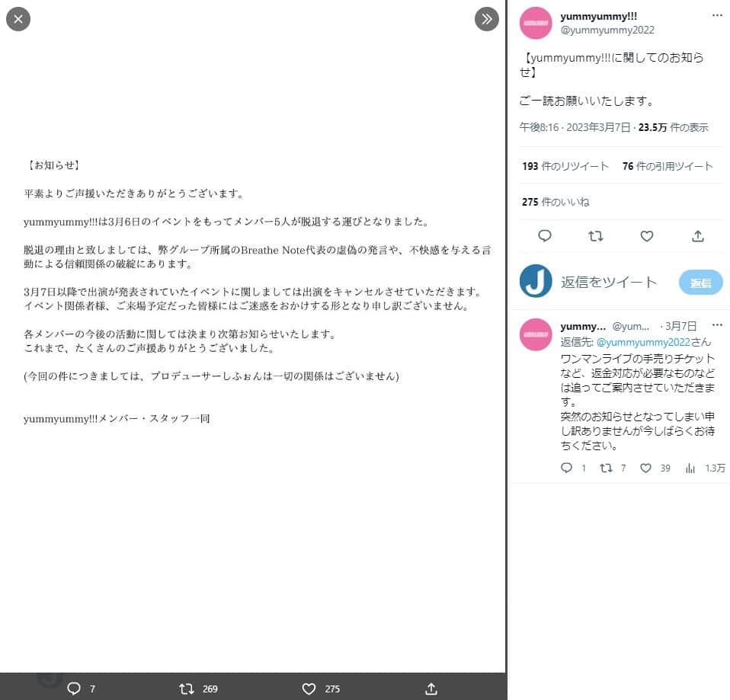Image resolution: width=730 pixels, height=700 pixels.
Task: Open the more options menu on the main tweet
Action: tap(717, 15)
